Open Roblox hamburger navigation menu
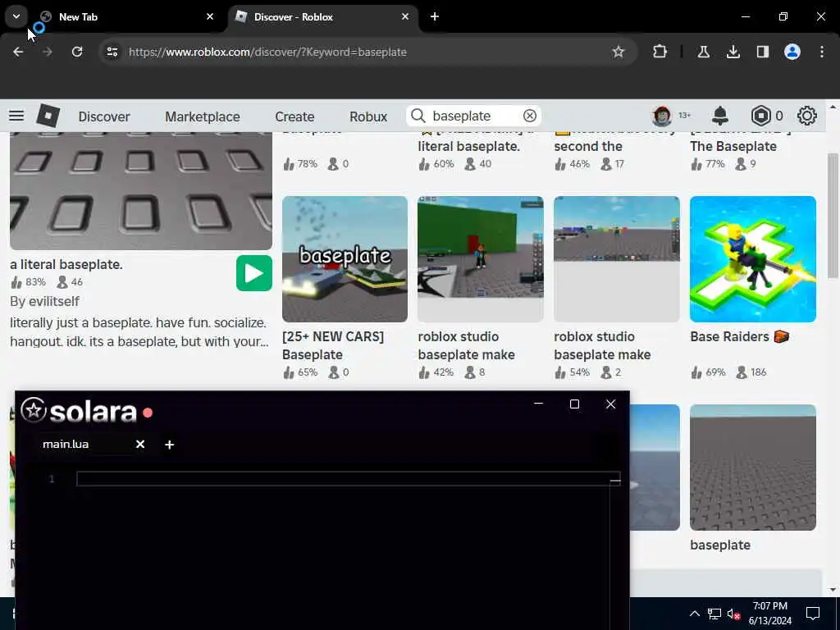840x630 pixels. pyautogui.click(x=16, y=116)
